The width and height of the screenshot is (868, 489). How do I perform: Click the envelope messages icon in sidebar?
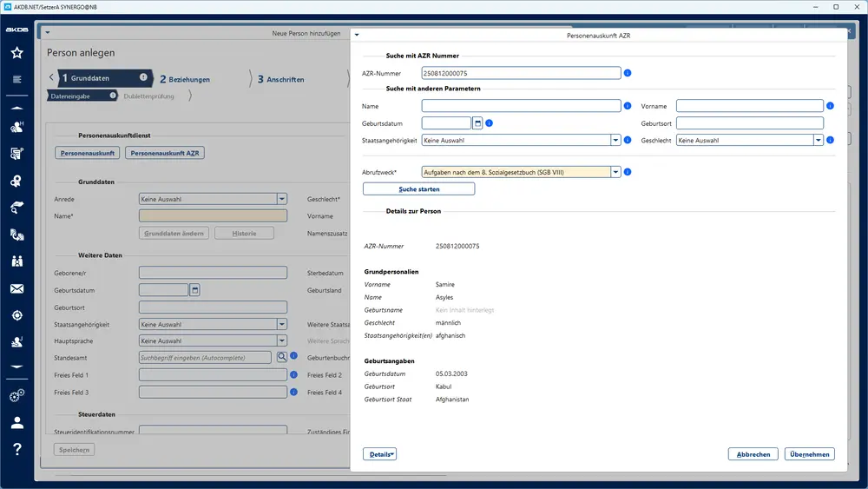(x=16, y=288)
